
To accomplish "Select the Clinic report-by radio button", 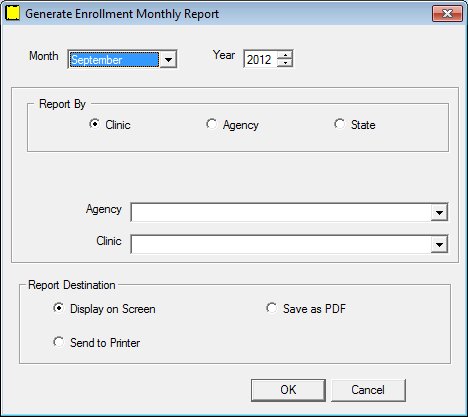I will point(95,124).
